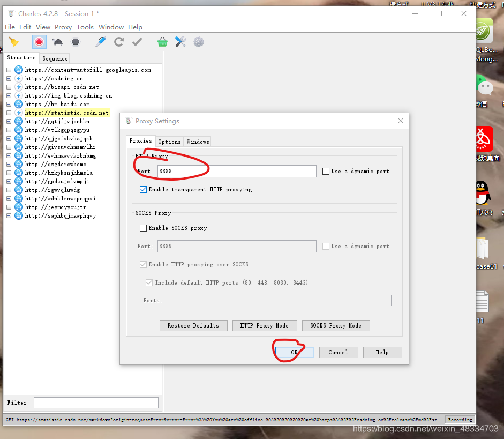Select http://qjgcfxkvkajqxk tree row
This screenshot has width=504, height=439.
click(x=59, y=139)
